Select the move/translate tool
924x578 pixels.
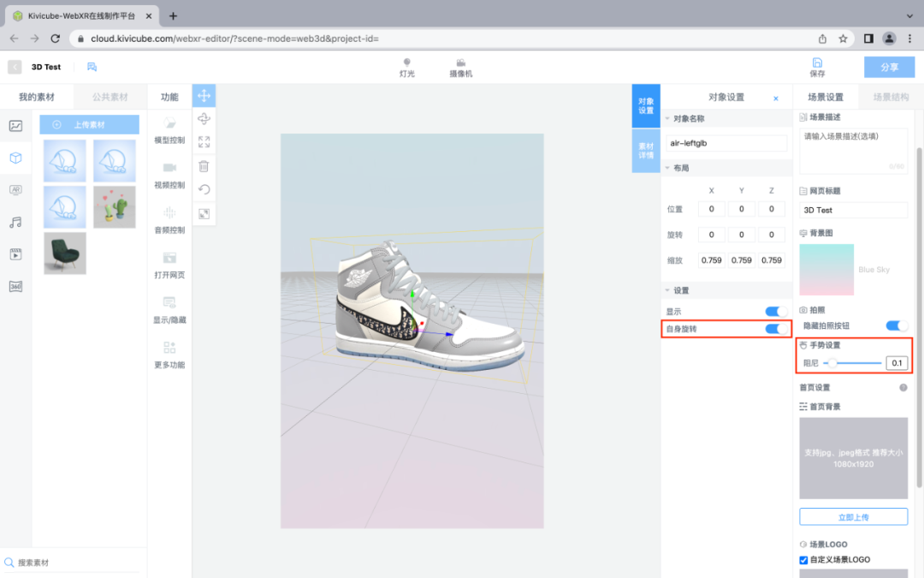[204, 96]
